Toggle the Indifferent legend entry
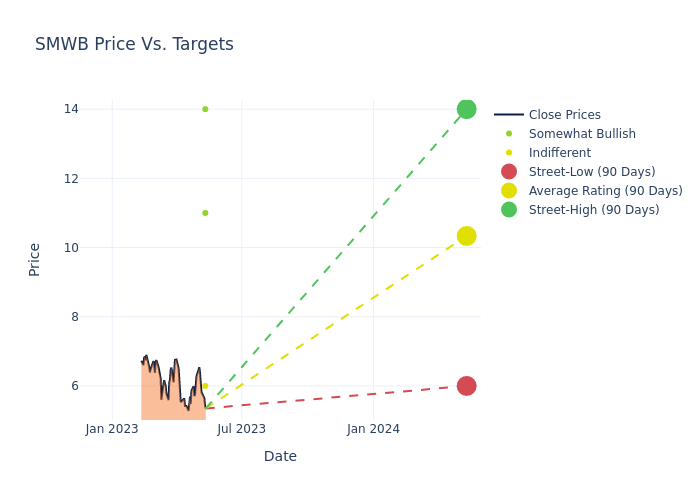The image size is (700, 500). (x=559, y=153)
